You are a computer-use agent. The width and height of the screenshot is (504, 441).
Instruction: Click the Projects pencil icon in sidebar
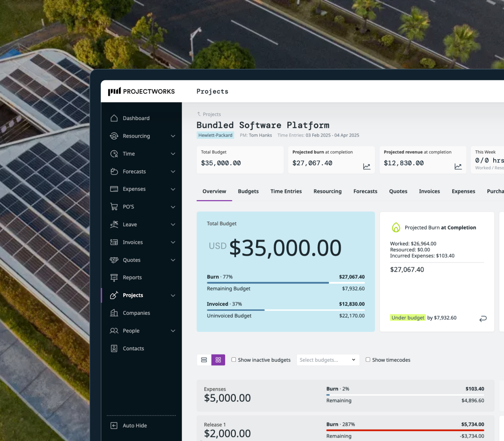coord(114,295)
